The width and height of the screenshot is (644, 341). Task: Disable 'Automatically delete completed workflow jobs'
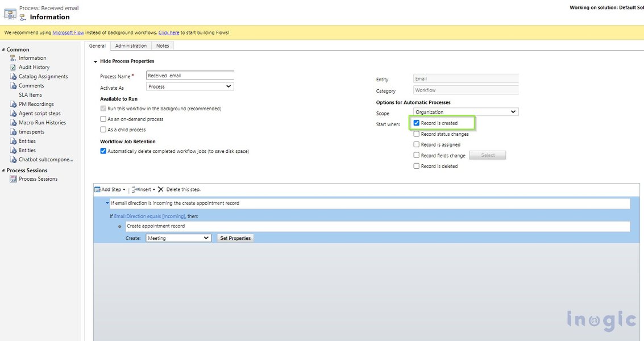(x=103, y=151)
